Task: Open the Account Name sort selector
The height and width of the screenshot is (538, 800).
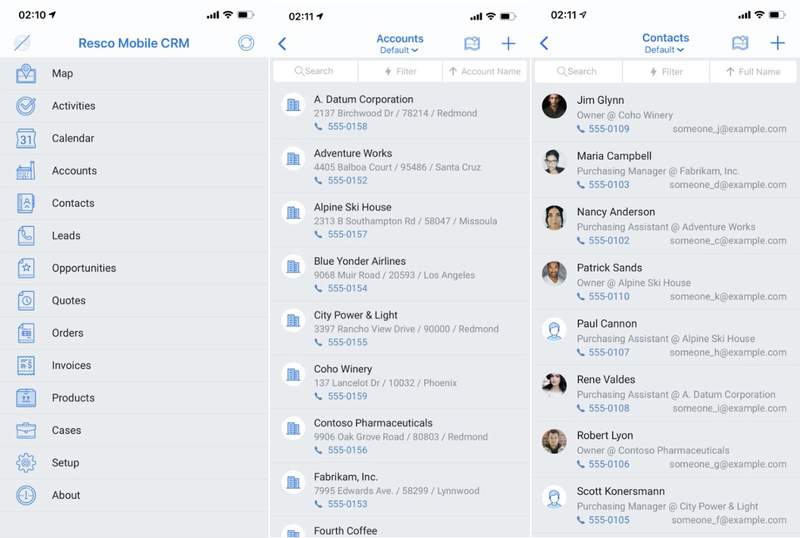Action: [x=485, y=71]
